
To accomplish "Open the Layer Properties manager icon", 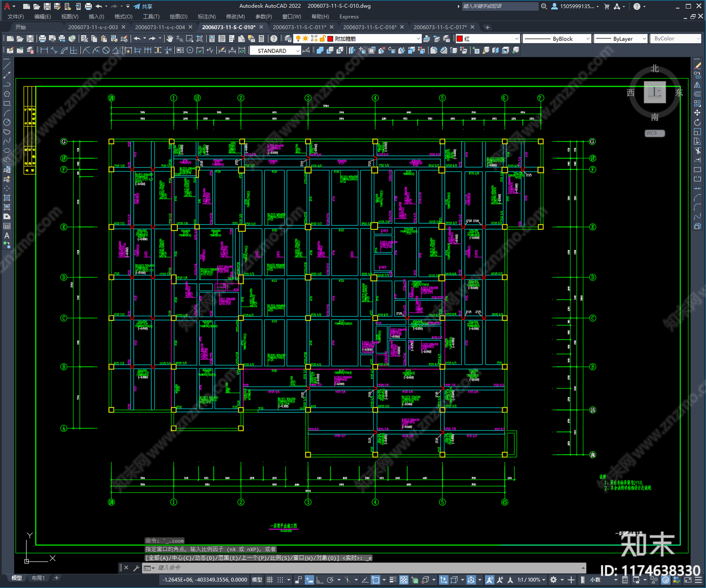I will (288, 39).
